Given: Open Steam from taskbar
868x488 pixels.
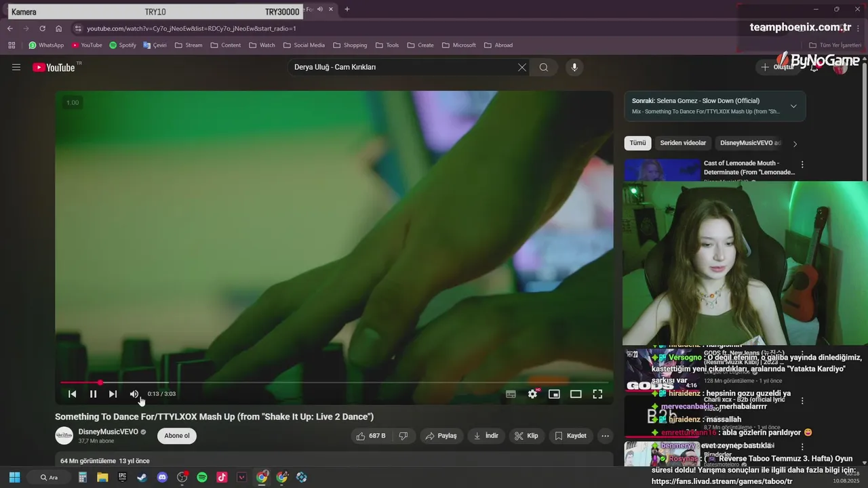Looking at the screenshot, I should point(142,477).
